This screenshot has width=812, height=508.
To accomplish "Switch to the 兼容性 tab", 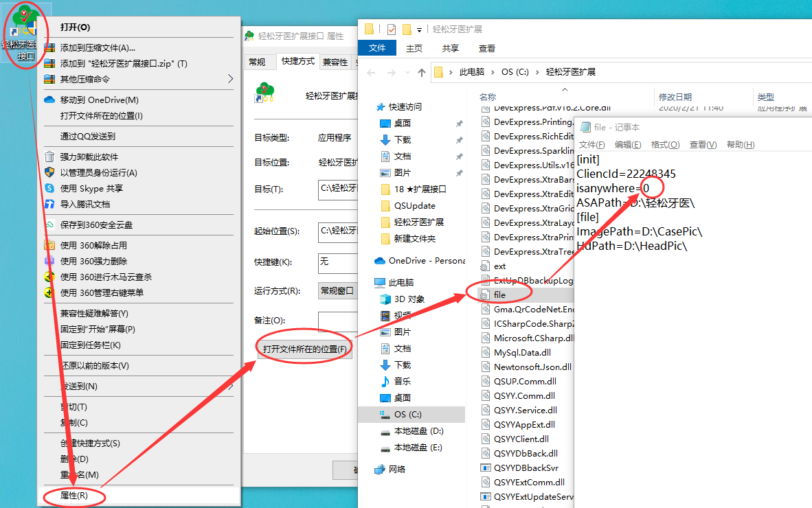I will pyautogui.click(x=335, y=62).
